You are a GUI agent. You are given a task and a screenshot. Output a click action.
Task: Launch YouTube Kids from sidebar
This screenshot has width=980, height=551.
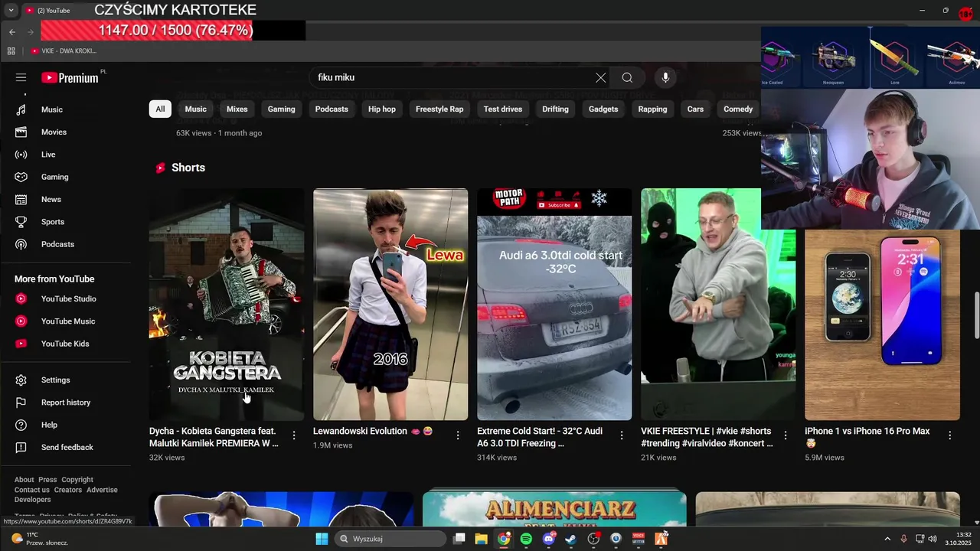(x=66, y=344)
